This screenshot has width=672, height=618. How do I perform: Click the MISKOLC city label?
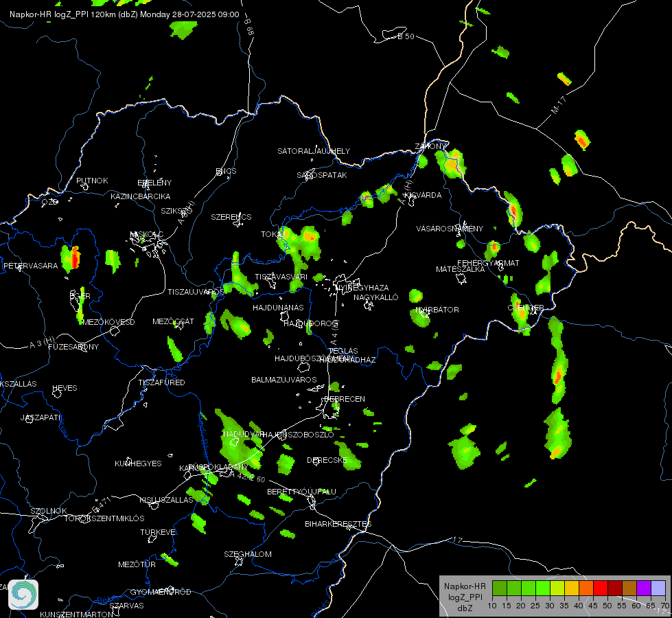147,234
